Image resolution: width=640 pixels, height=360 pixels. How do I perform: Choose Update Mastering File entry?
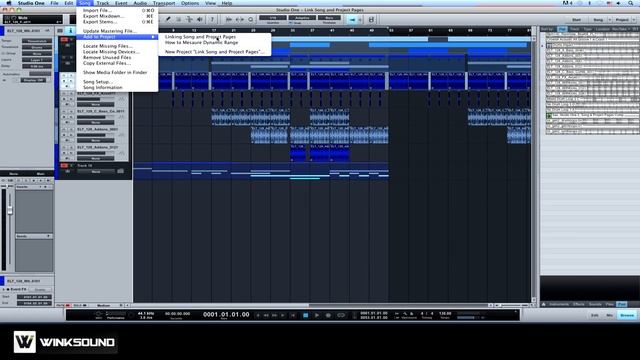[117, 31]
